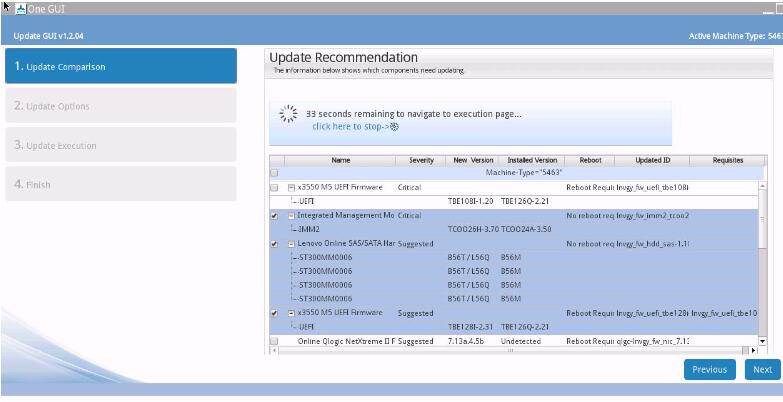This screenshot has width=783, height=402.
Task: Click the 'Undetected' installed version cell
Action: coord(521,341)
